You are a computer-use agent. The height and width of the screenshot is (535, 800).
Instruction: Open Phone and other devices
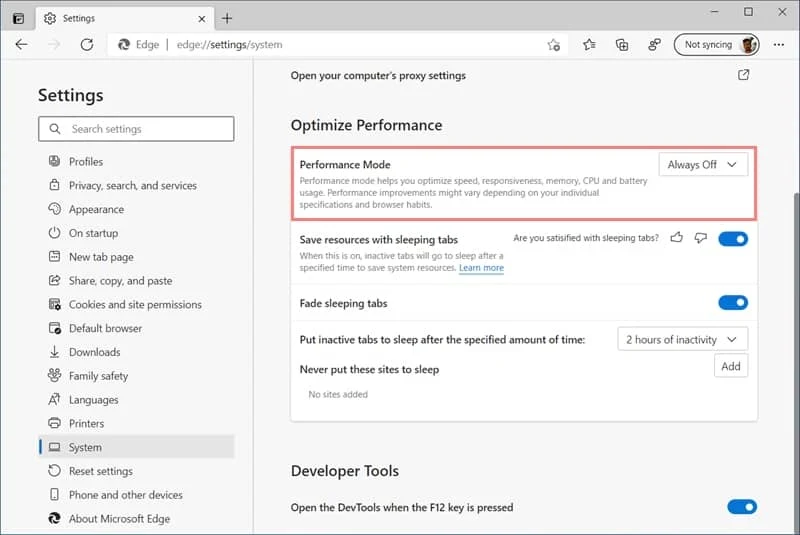(136, 495)
